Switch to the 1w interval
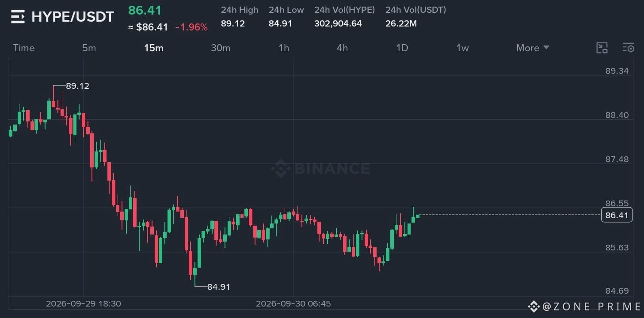This screenshot has height=318, width=644. [462, 48]
